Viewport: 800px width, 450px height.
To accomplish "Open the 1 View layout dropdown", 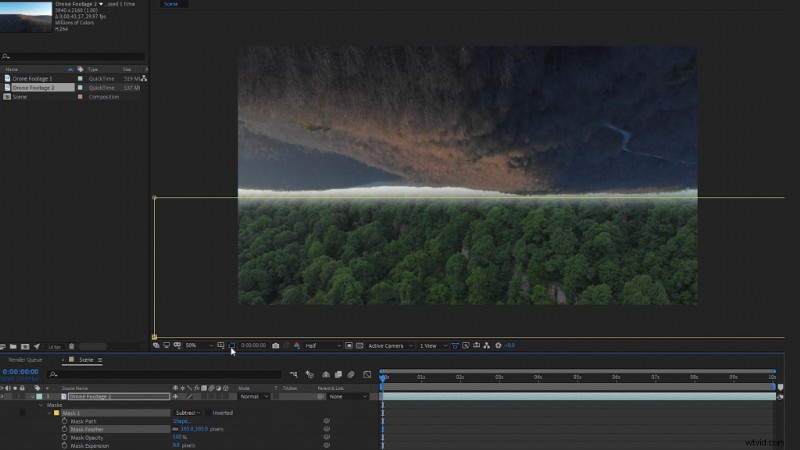I will 433,345.
